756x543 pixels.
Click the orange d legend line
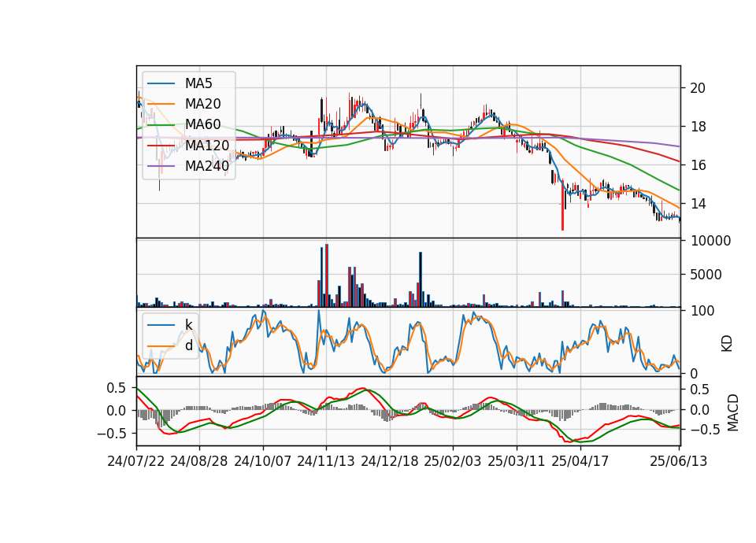point(161,345)
